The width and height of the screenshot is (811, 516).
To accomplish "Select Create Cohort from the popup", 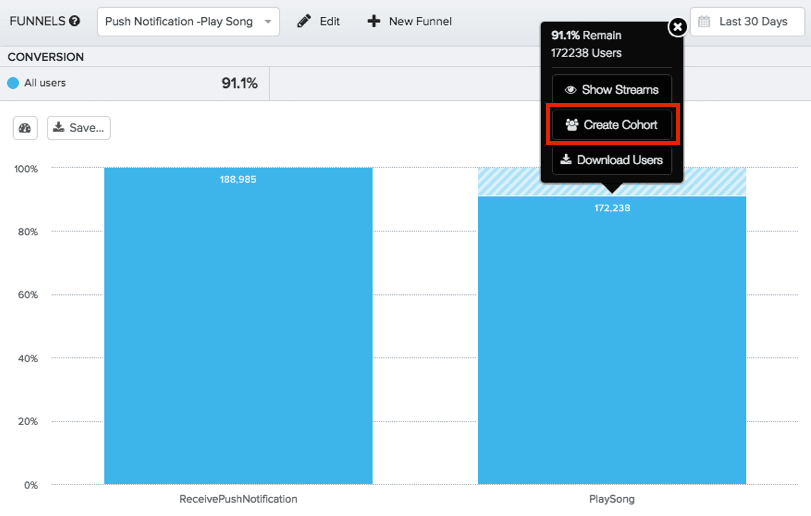I will (611, 125).
